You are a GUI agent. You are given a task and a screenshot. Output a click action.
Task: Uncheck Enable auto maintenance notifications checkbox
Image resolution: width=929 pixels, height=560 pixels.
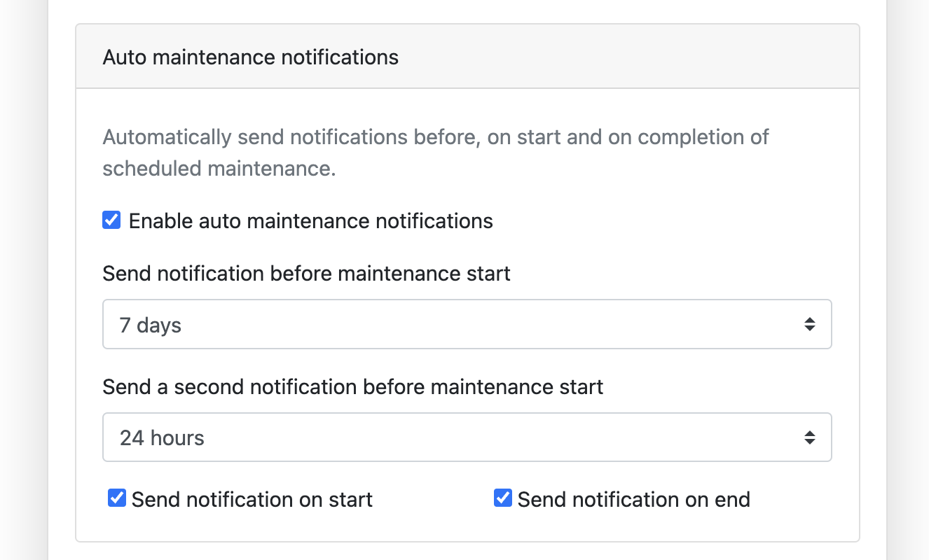tap(111, 220)
